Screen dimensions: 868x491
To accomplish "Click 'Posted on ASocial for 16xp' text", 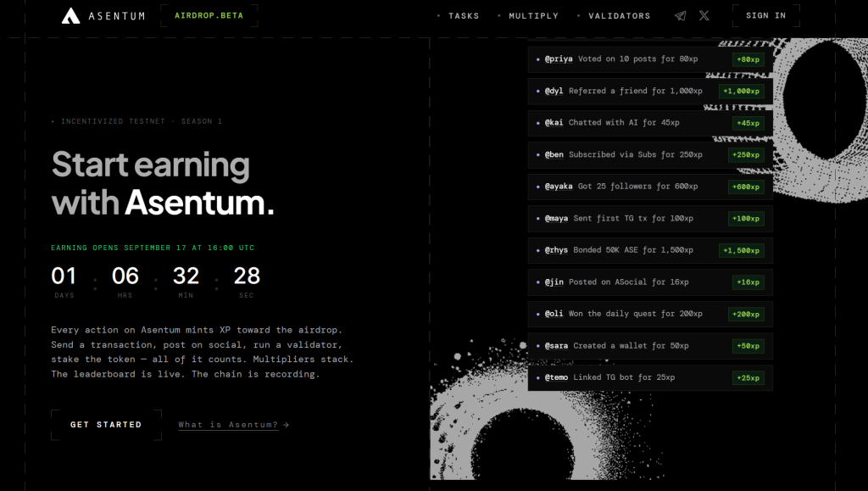I will [629, 282].
